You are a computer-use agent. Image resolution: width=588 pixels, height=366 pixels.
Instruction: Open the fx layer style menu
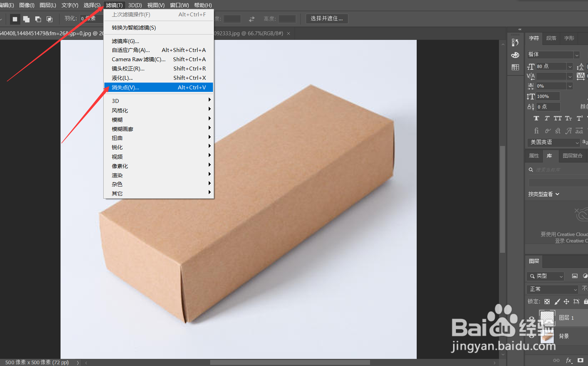(x=569, y=360)
